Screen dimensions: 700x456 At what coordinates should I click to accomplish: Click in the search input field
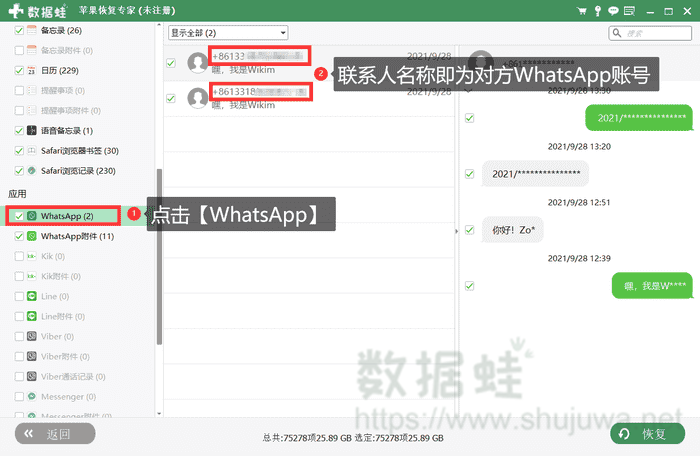[x=650, y=33]
